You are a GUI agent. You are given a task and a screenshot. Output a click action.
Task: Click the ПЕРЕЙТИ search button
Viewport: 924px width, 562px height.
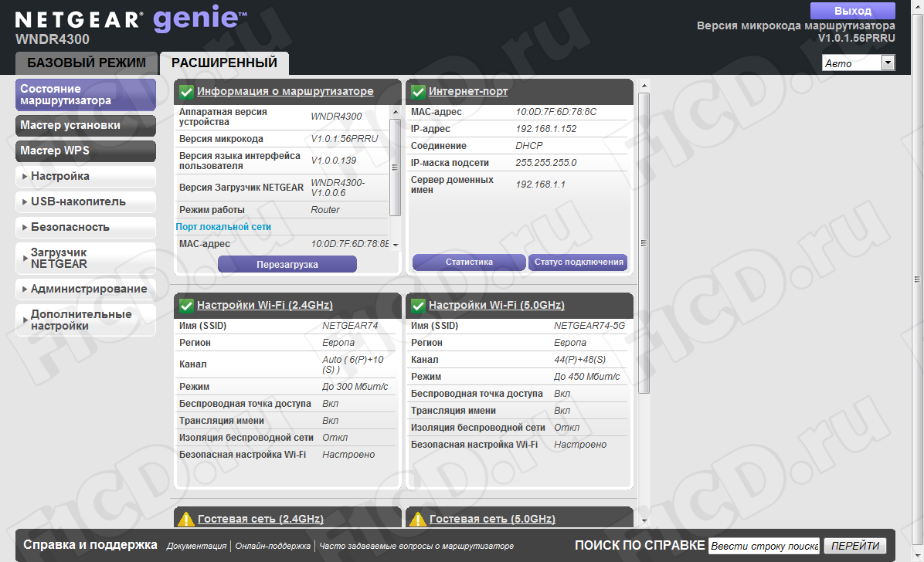point(855,546)
